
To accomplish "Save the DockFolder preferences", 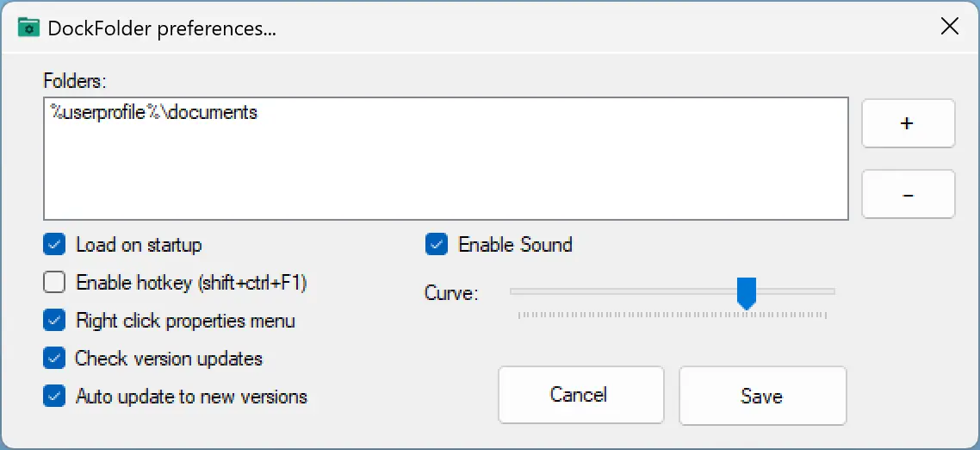I will point(762,395).
